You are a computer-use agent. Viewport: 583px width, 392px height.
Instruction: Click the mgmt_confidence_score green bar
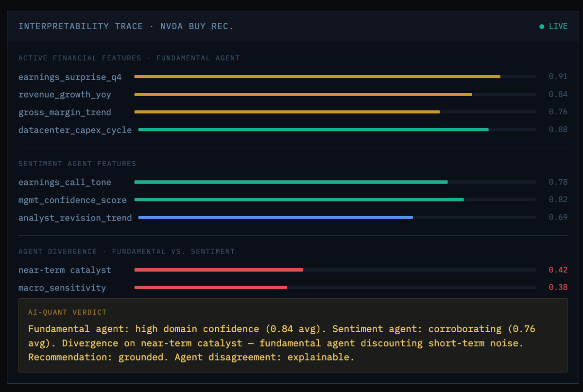[x=299, y=200]
